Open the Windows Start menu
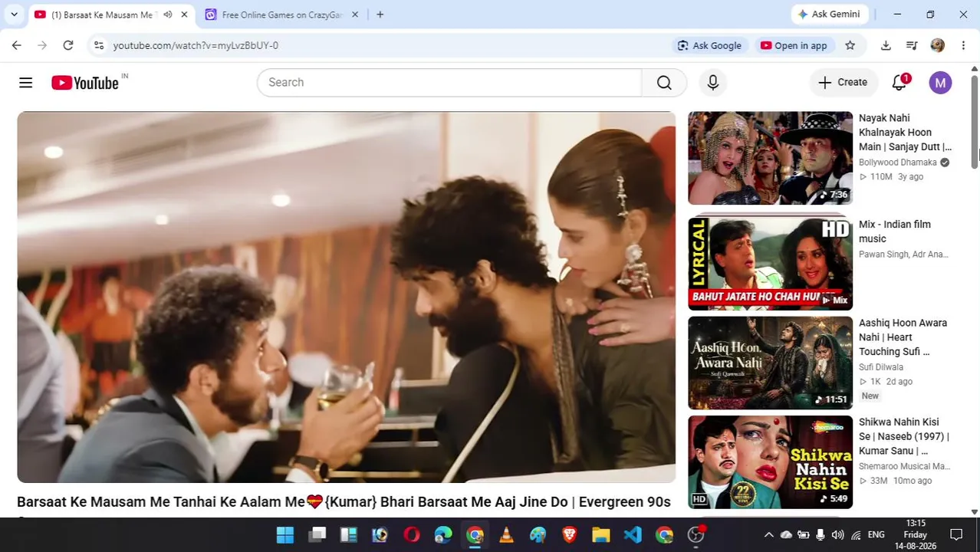The width and height of the screenshot is (980, 552). 285,534
